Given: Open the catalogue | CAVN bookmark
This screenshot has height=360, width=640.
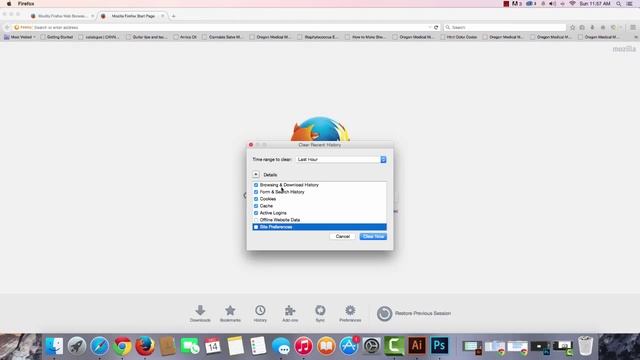Looking at the screenshot, I should tap(99, 37).
